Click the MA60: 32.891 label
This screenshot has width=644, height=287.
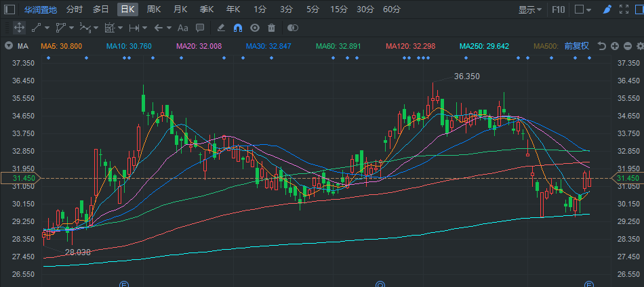click(338, 46)
